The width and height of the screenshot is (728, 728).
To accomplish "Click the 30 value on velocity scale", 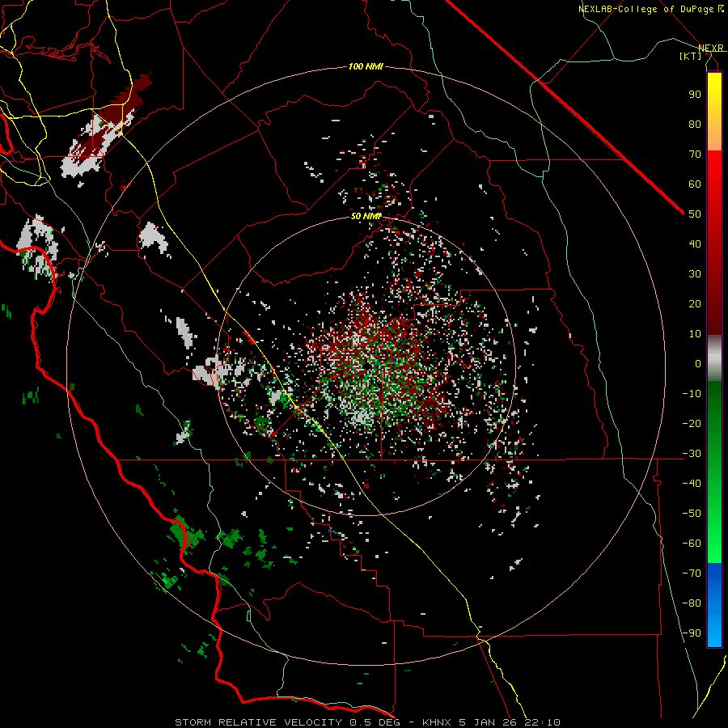I will (x=695, y=274).
